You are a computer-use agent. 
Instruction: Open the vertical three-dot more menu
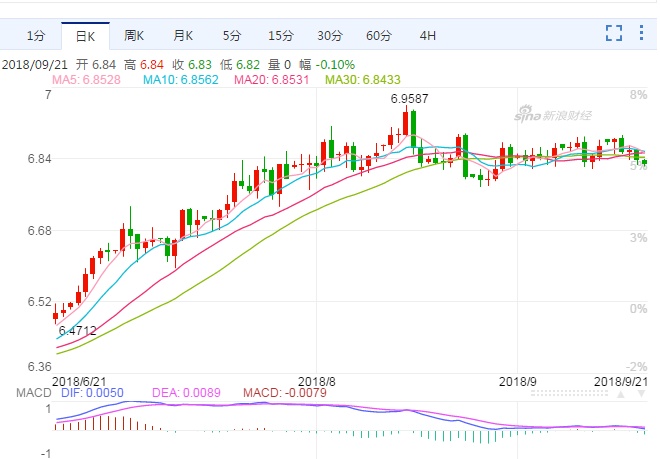pyautogui.click(x=641, y=33)
